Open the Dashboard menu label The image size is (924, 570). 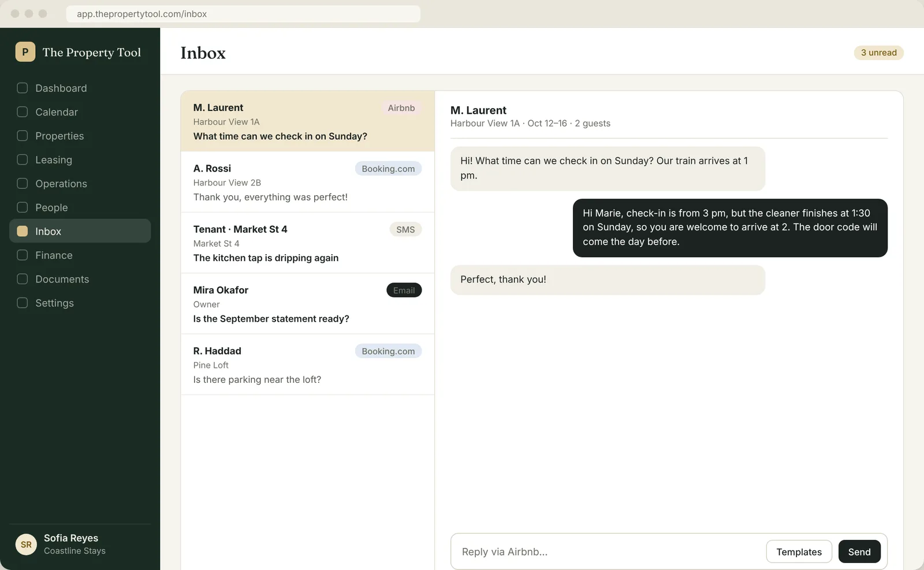tap(61, 88)
